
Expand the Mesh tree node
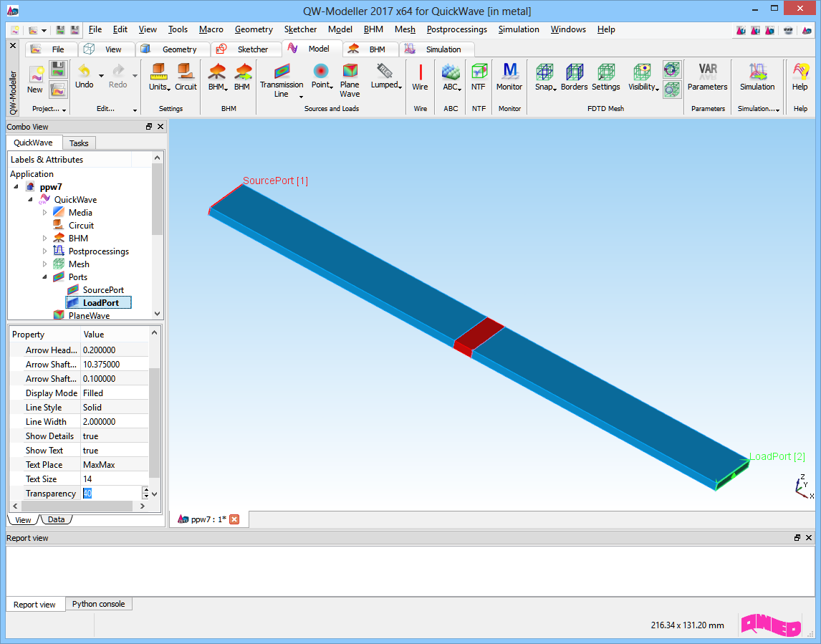pos(44,264)
